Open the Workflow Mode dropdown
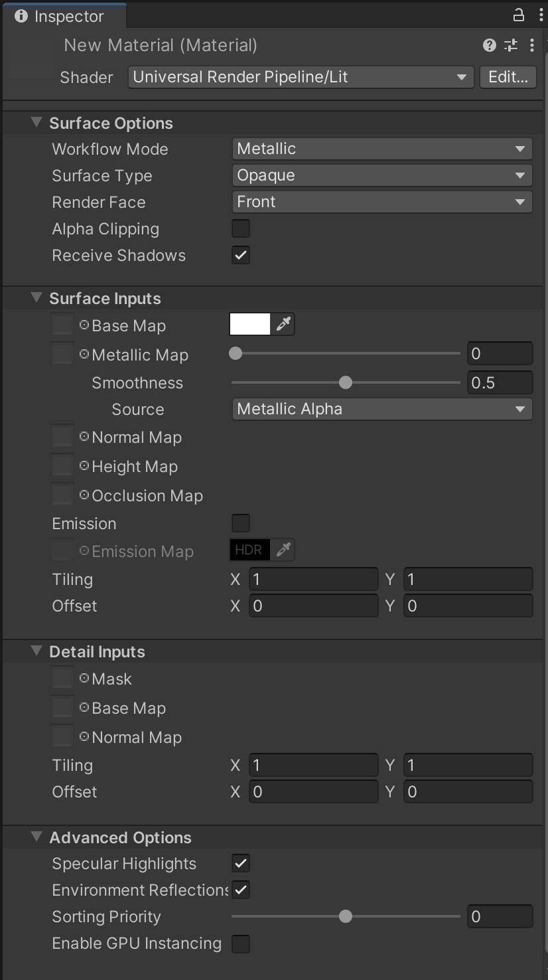Screen dimensions: 548x980 pyautogui.click(x=381, y=149)
